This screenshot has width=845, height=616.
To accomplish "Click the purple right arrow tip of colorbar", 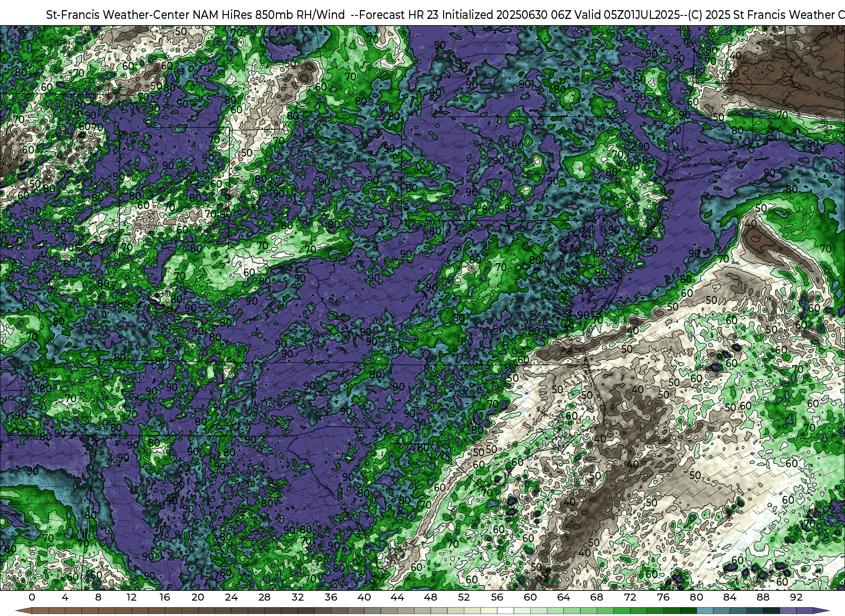I will 820,611.
